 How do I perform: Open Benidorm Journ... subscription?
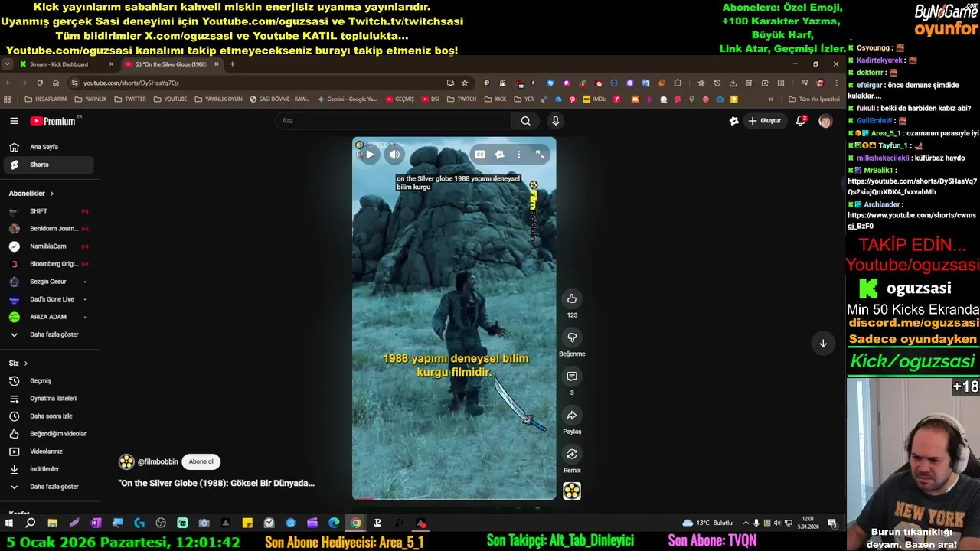tap(47, 229)
